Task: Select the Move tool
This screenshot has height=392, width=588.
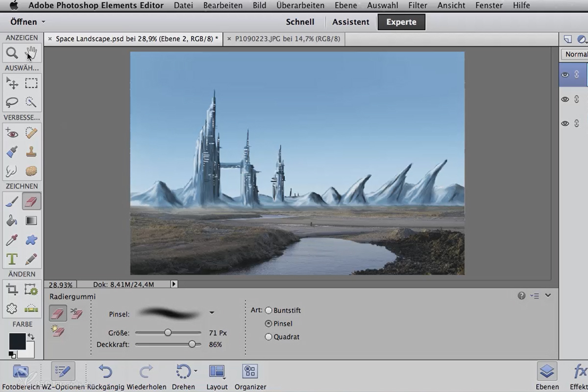Action: (12, 83)
